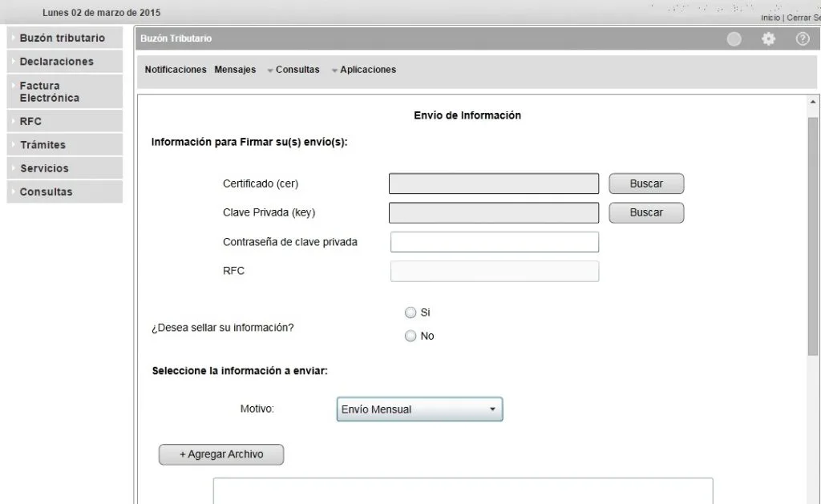Select No for sealing the information
821x504 pixels.
pos(410,336)
